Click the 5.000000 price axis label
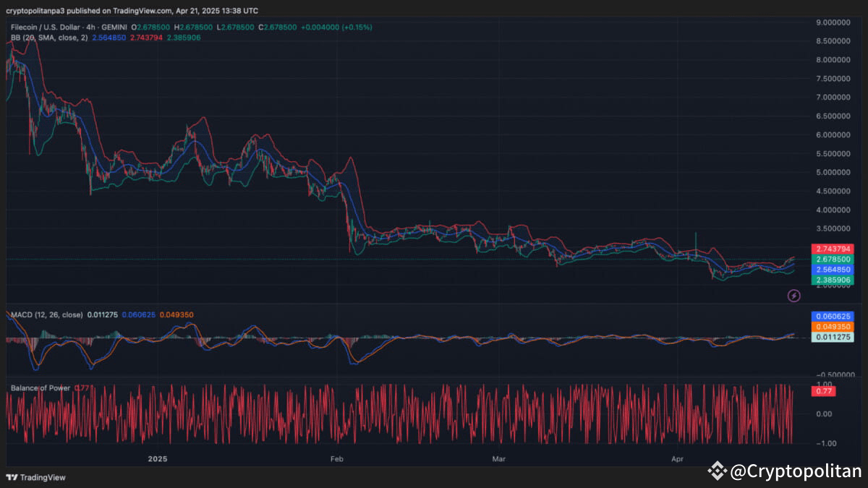Viewport: 868px width, 488px height. coord(833,173)
